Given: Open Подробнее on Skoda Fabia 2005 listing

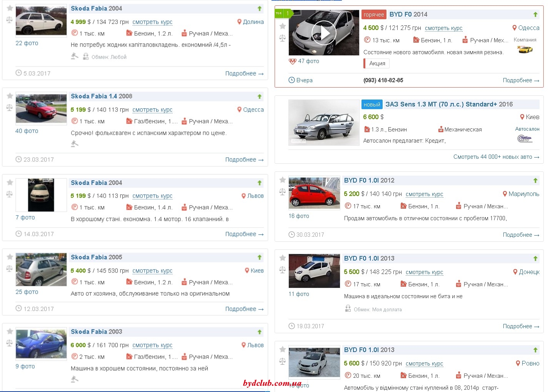Looking at the screenshot, I should (244, 309).
